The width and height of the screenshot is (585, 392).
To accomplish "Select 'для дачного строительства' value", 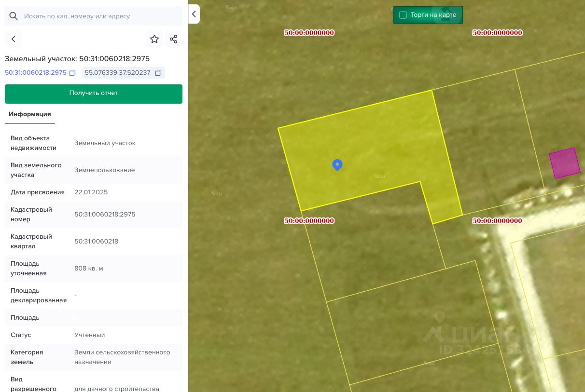I will pyautogui.click(x=117, y=389).
